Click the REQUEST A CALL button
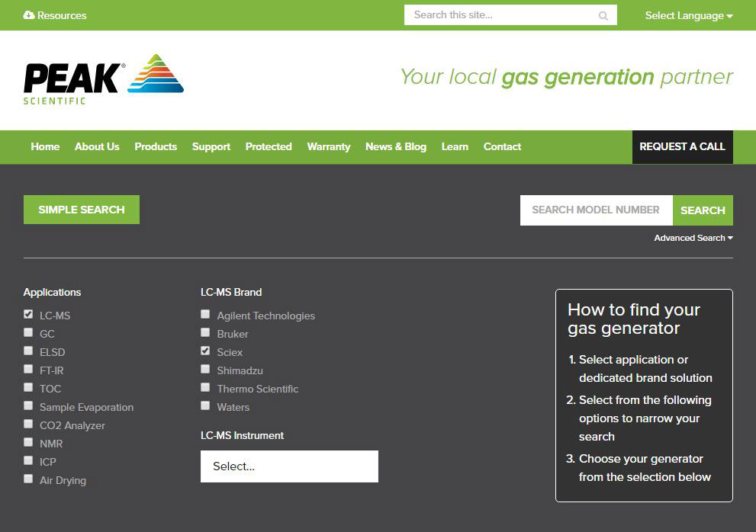The image size is (756, 532). [683, 147]
